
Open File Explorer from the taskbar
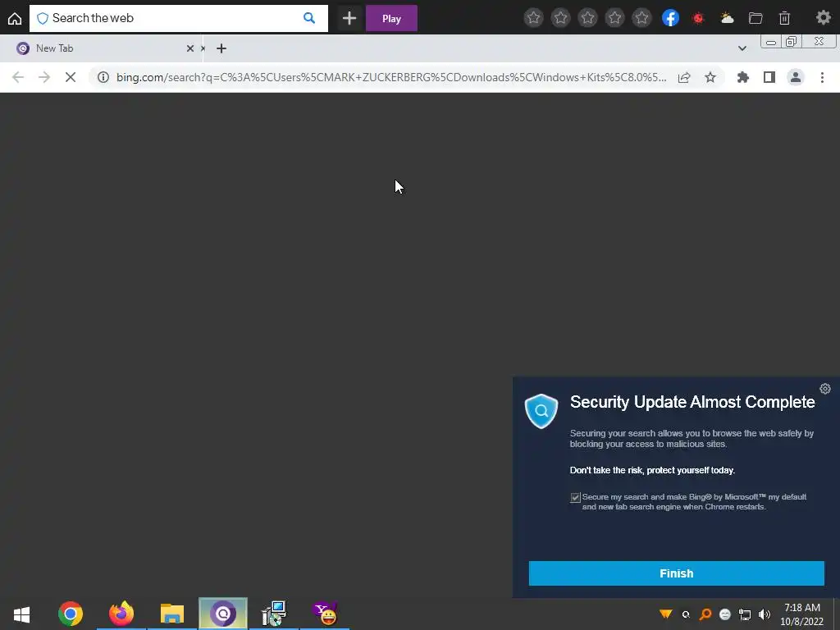pyautogui.click(x=172, y=614)
